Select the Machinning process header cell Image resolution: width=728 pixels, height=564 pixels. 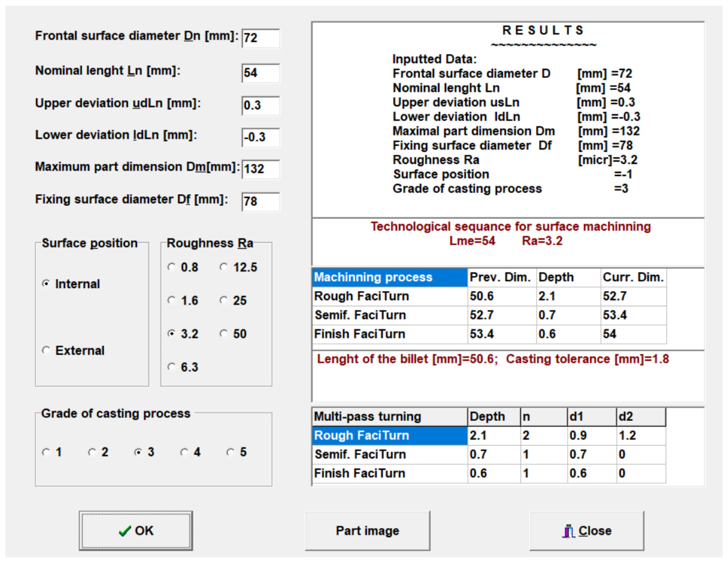click(389, 277)
